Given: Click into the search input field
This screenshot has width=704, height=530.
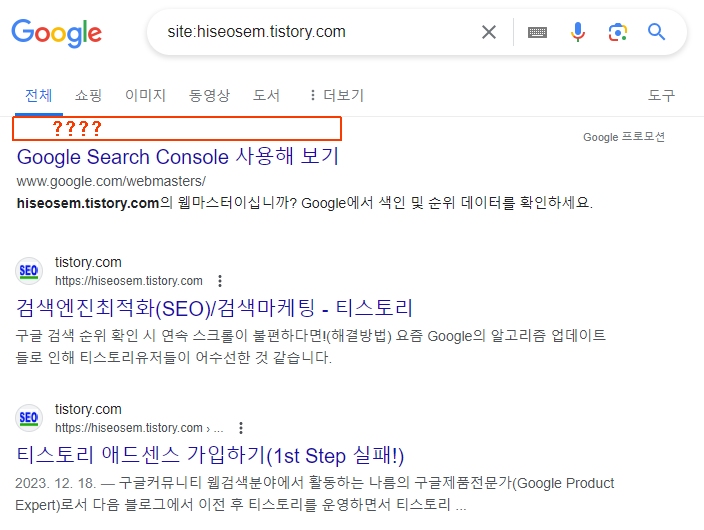Looking at the screenshot, I should (310, 32).
